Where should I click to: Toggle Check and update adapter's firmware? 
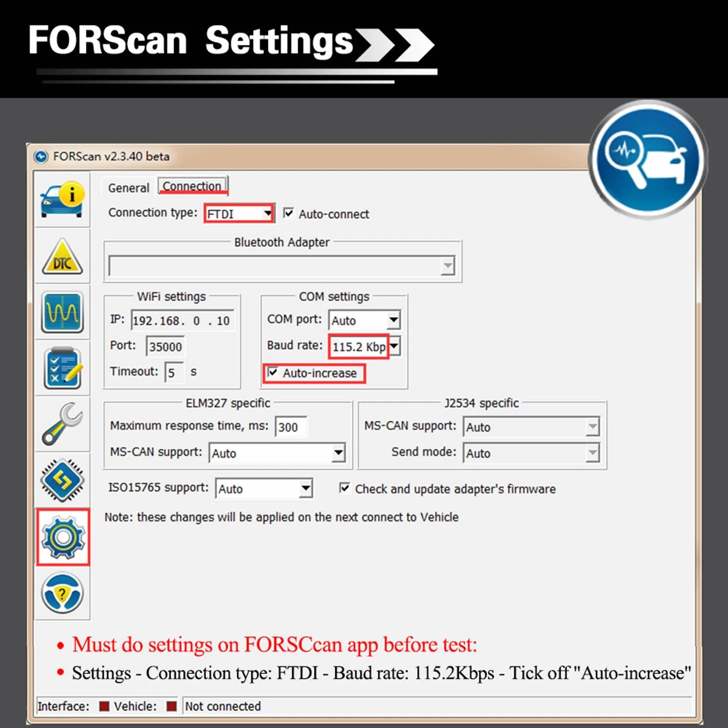pyautogui.click(x=344, y=488)
